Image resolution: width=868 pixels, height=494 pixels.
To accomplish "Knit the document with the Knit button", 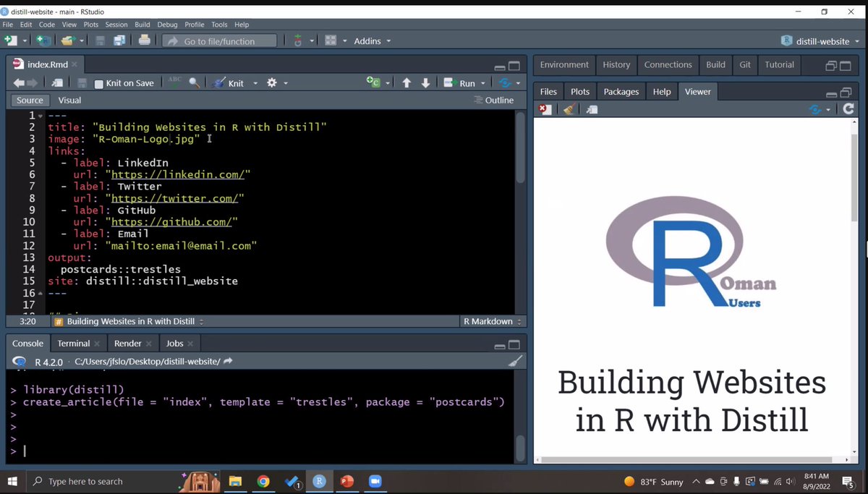I will [x=229, y=83].
